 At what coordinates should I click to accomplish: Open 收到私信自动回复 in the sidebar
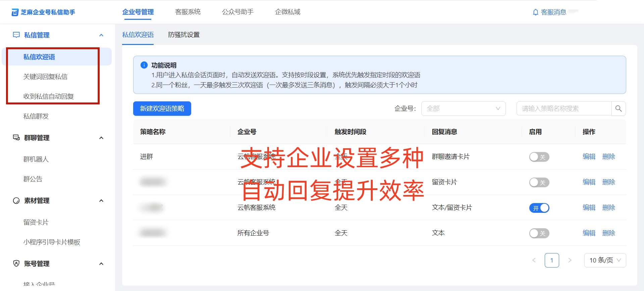pyautogui.click(x=49, y=96)
